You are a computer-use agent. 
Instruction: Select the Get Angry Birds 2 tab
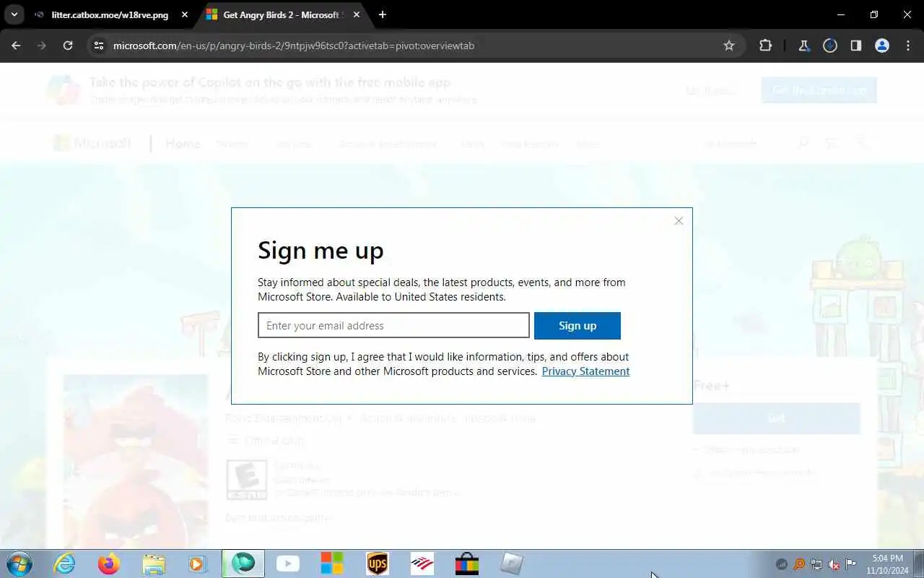click(282, 14)
